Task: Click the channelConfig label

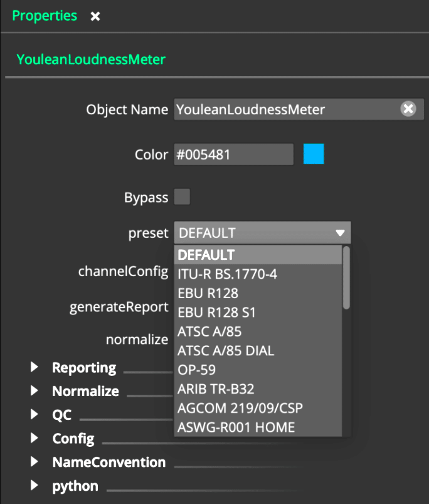Action: [x=124, y=272]
